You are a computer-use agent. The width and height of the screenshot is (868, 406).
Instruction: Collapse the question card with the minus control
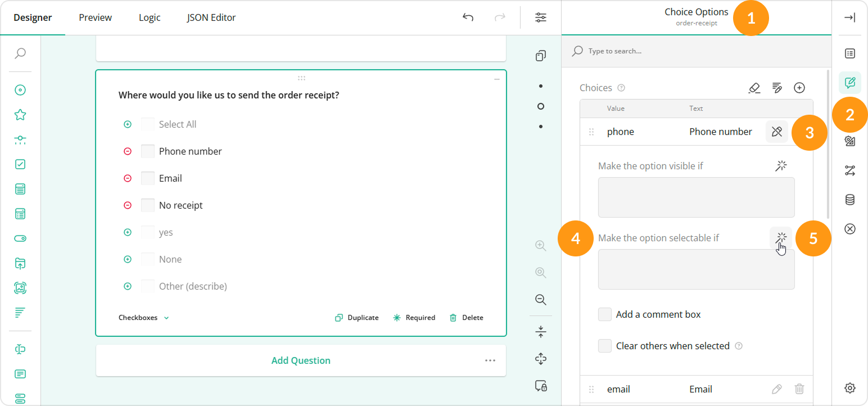pyautogui.click(x=496, y=79)
